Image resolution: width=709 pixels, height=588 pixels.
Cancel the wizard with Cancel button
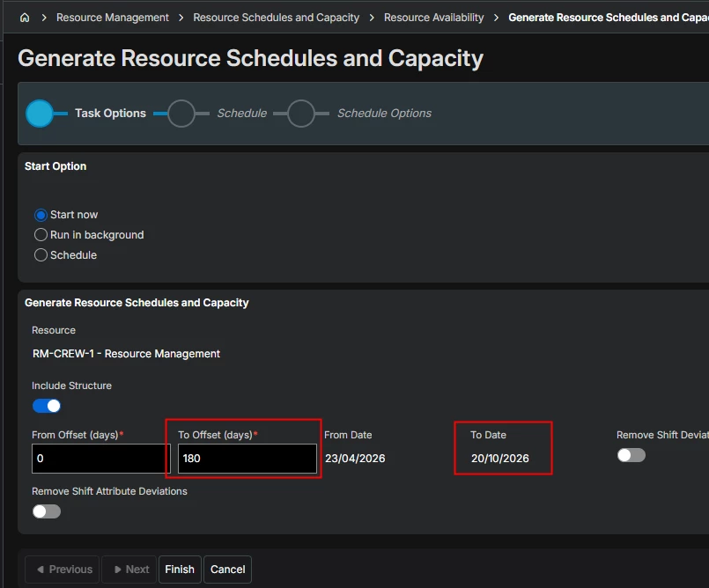[x=227, y=570]
